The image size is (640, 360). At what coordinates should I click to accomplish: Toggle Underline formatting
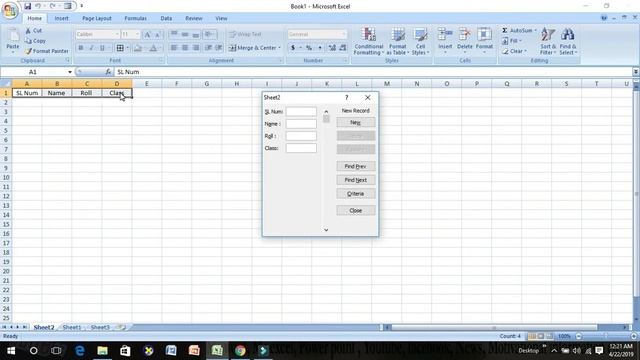(x=102, y=48)
